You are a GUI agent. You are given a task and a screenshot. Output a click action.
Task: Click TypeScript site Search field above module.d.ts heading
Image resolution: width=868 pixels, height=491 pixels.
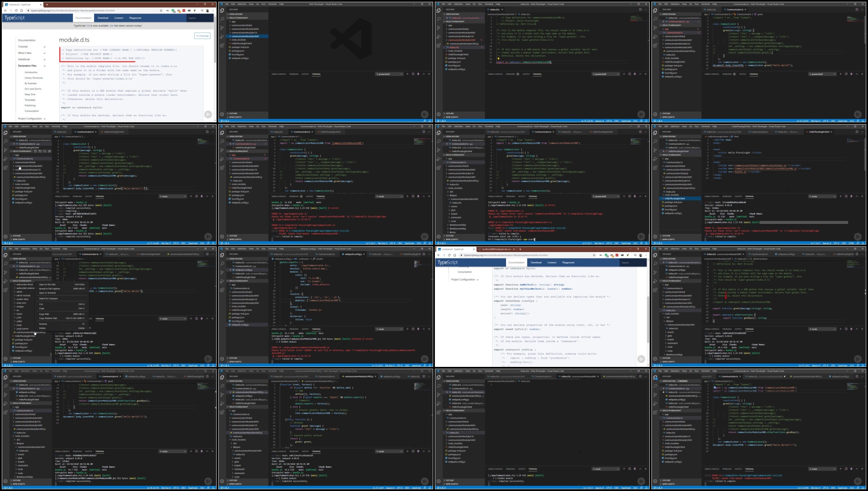200,18
